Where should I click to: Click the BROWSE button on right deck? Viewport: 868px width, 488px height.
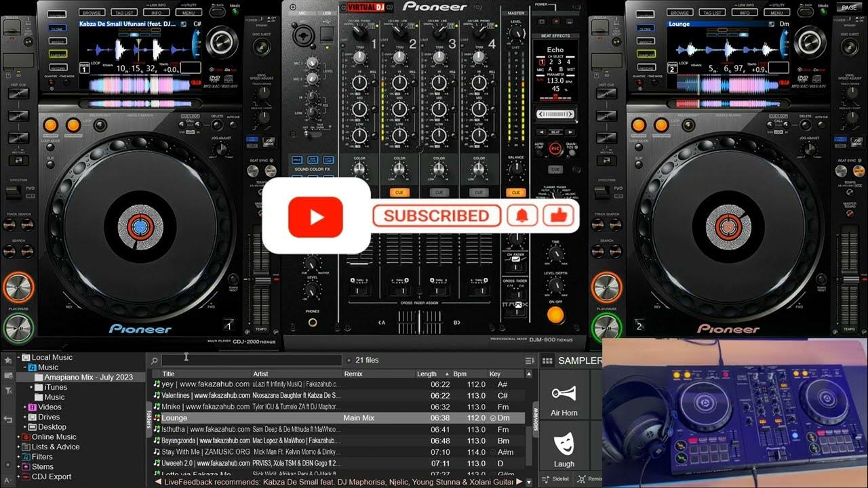click(x=680, y=12)
